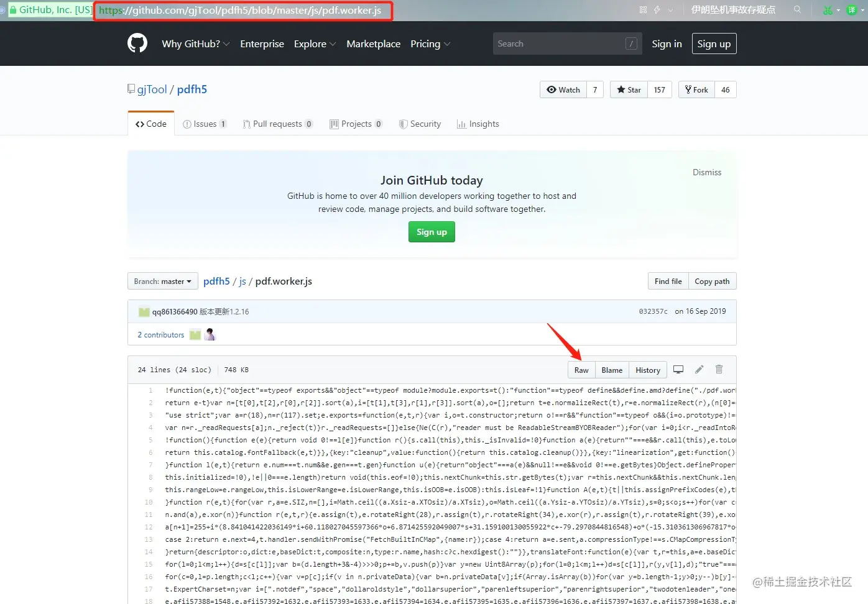This screenshot has height=604, width=868.
Task: Select the Code tab
Action: tap(151, 124)
